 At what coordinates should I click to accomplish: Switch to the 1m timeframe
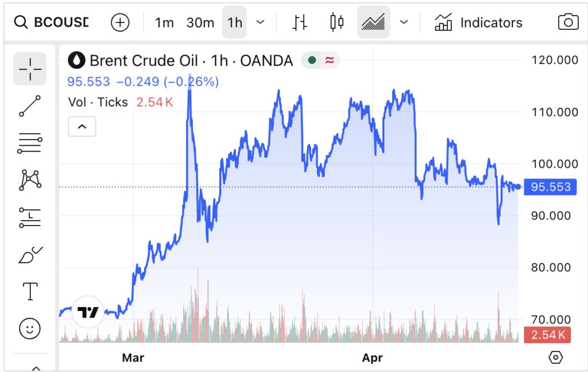point(164,22)
